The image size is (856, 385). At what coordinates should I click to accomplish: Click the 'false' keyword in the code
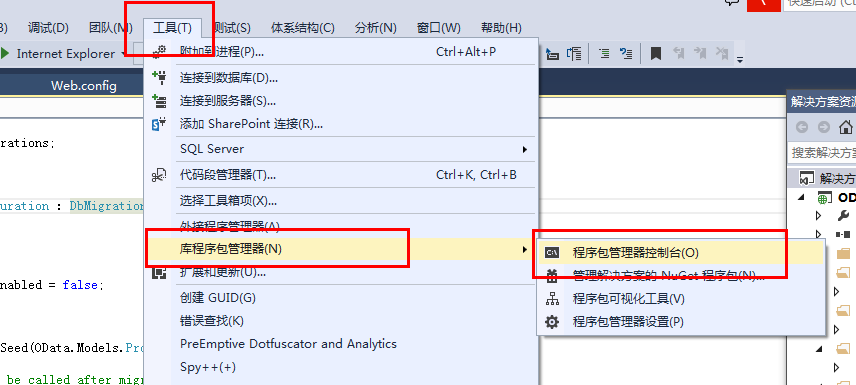80,285
